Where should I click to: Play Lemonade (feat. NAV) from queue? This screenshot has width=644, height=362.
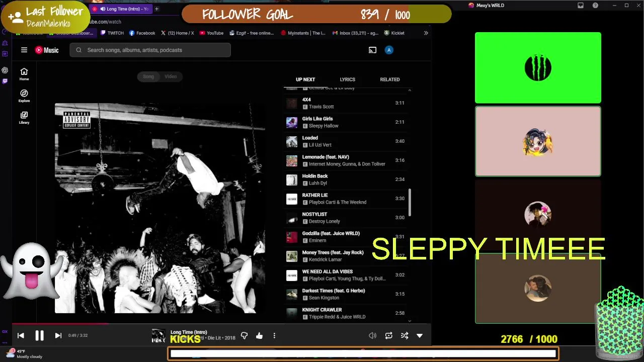pos(346,160)
